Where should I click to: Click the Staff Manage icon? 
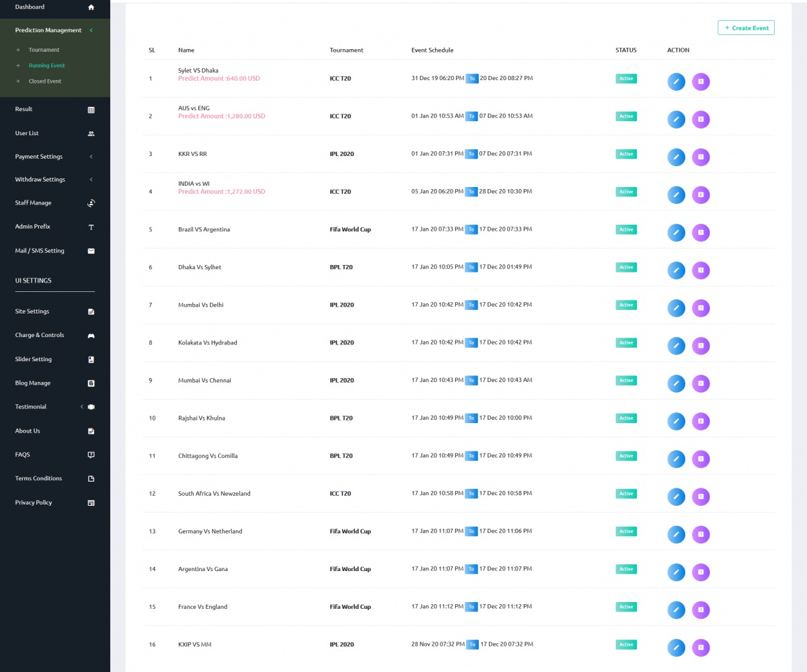pyautogui.click(x=91, y=203)
